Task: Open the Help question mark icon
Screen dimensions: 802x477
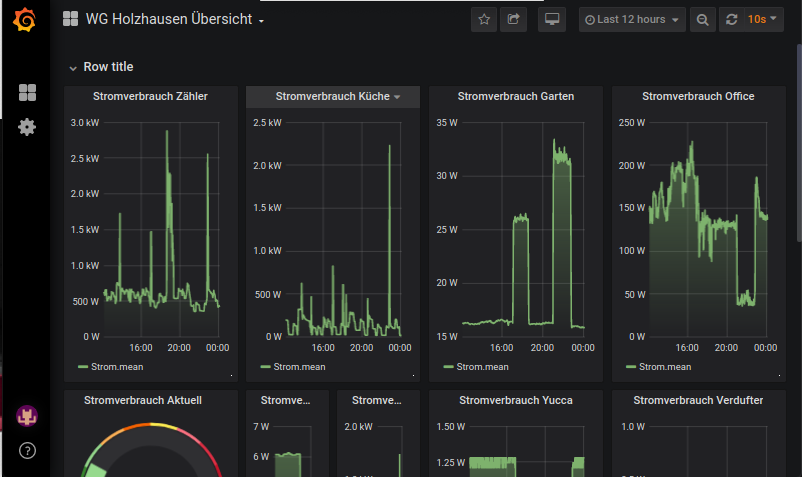Action: pos(27,450)
